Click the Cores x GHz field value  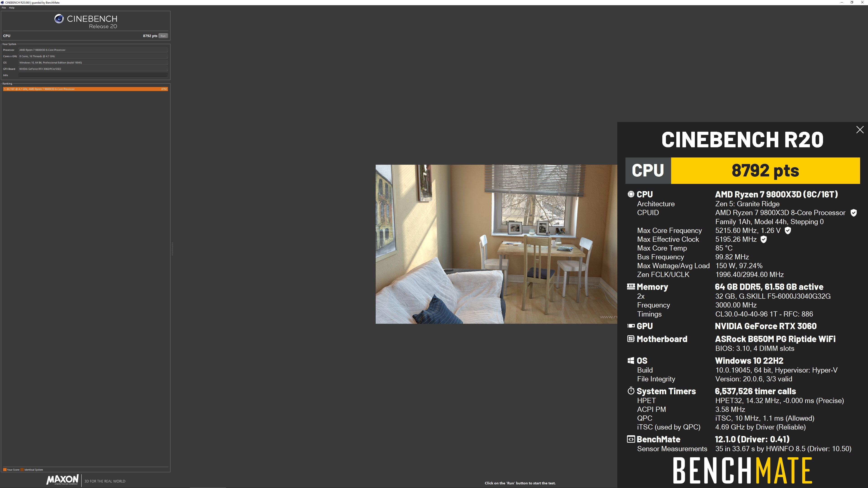tap(93, 56)
